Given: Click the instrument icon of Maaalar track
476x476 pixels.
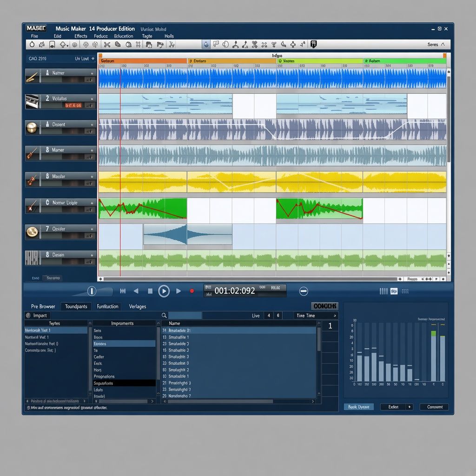Looking at the screenshot, I should point(32,179).
